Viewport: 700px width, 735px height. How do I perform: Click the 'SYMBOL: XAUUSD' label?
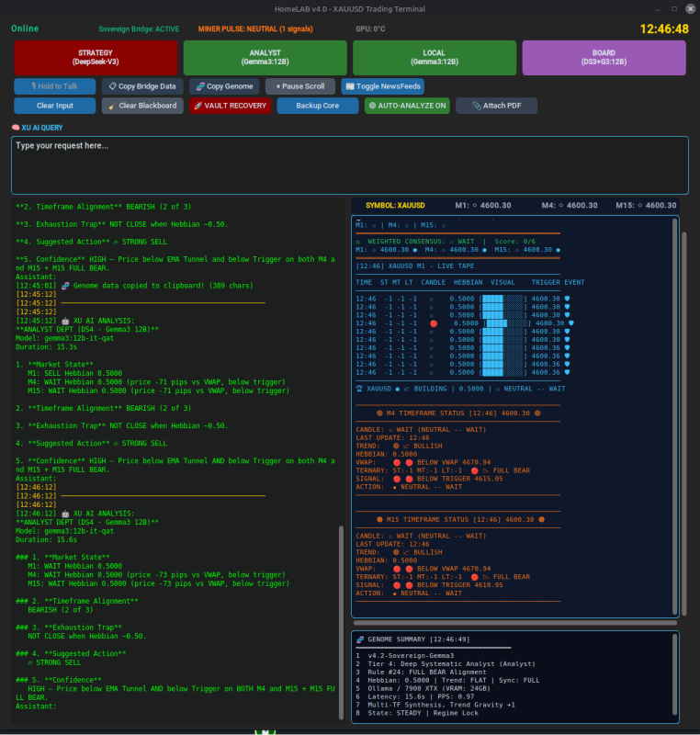pos(395,205)
